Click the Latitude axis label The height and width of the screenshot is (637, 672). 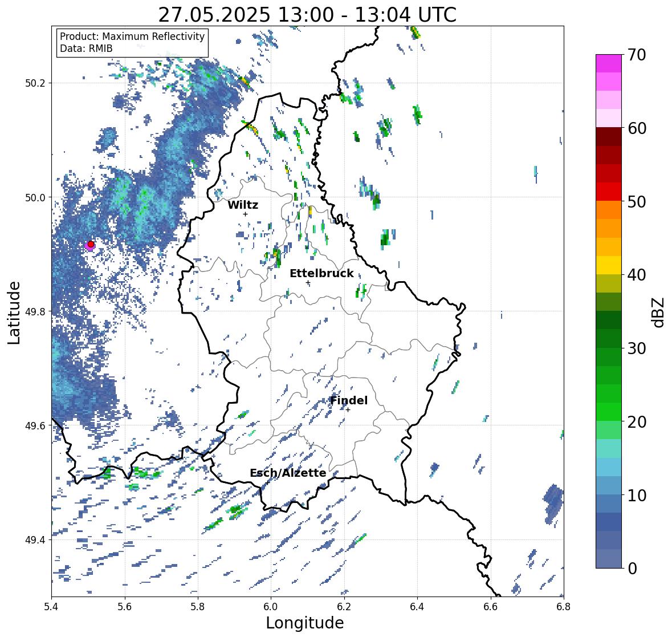[x=14, y=313]
